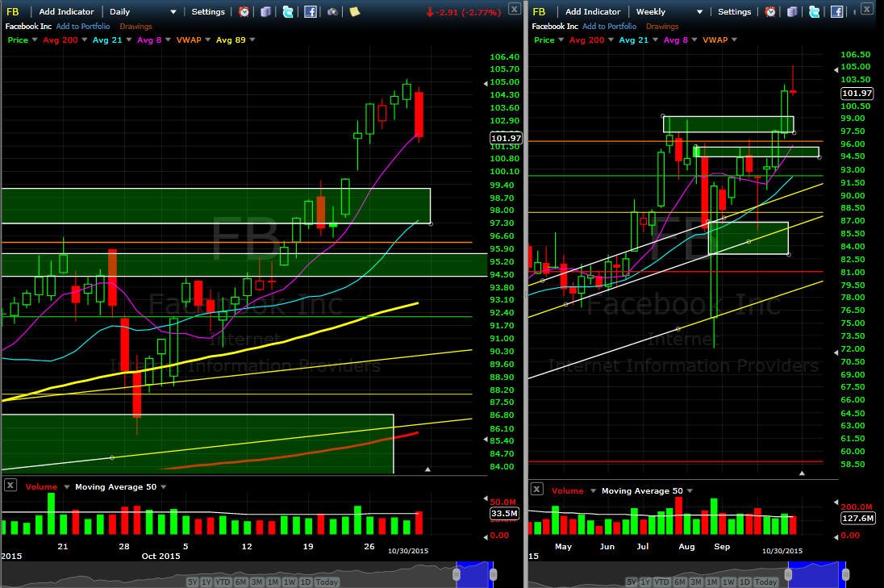Select the 1W range in Daily chart
The height and width of the screenshot is (588, 884).
point(290,582)
